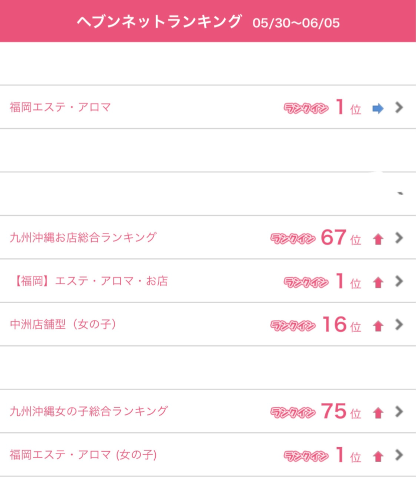This screenshot has height=480, width=416.
Task: Open the 福岡エステ・アロマ ranking link
Action: [60, 107]
